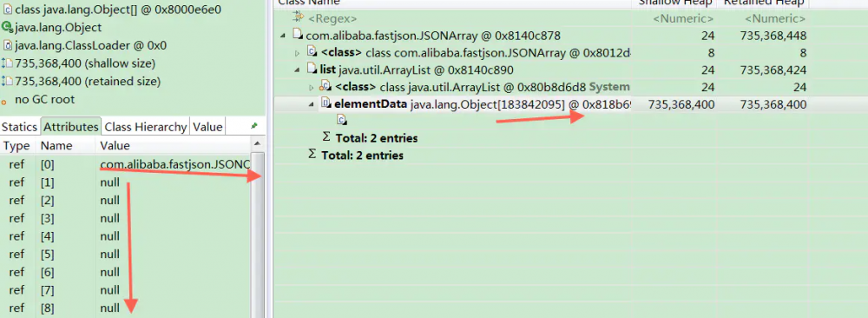Viewport: 868px width, 318px height.
Task: Click the filter icon beside <Regex>
Action: coord(299,18)
